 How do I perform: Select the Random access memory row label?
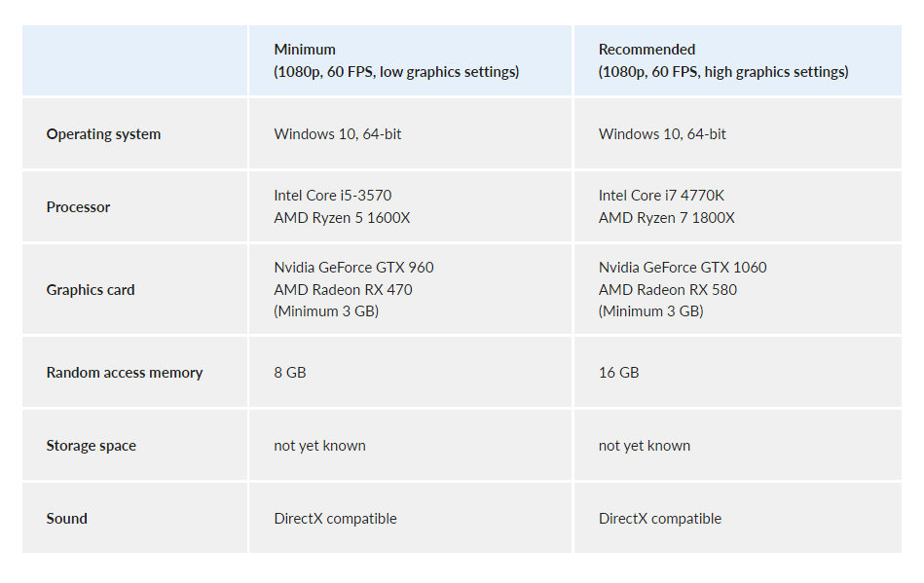(x=125, y=373)
